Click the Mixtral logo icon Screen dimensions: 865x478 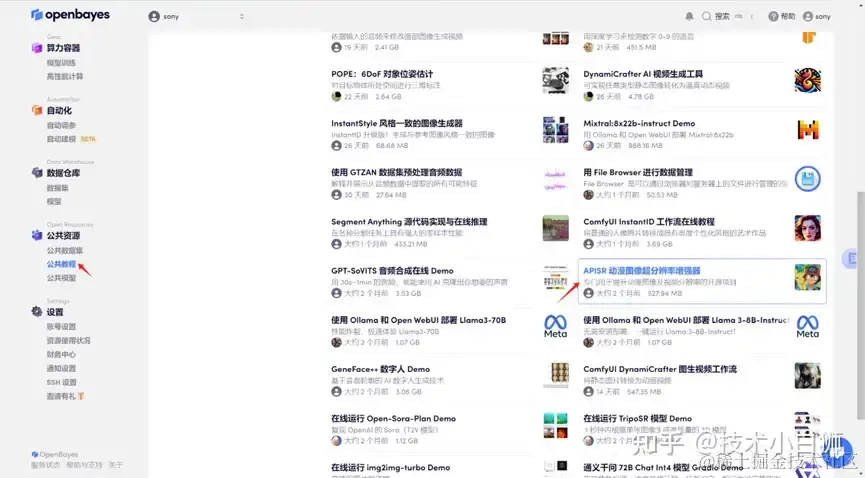[x=808, y=130]
